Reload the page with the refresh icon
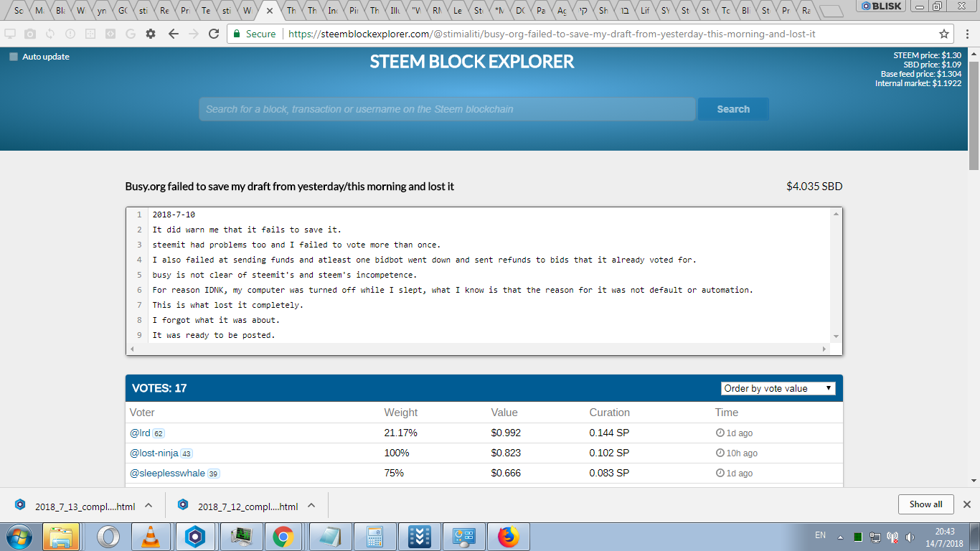980x551 pixels. (x=214, y=34)
